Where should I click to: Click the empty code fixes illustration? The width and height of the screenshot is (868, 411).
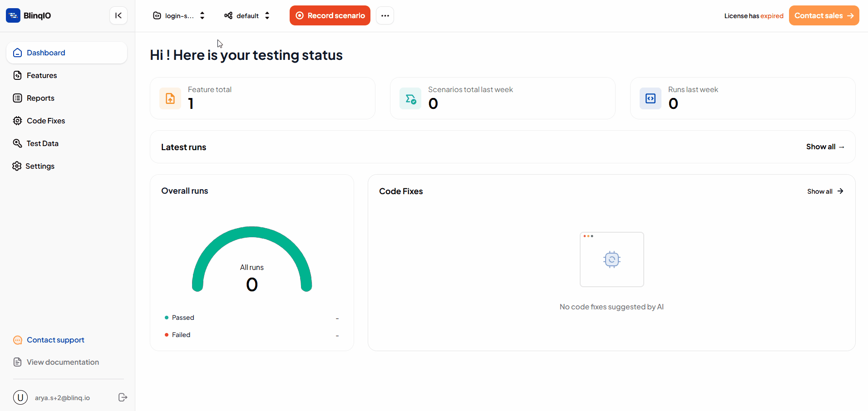(612, 259)
